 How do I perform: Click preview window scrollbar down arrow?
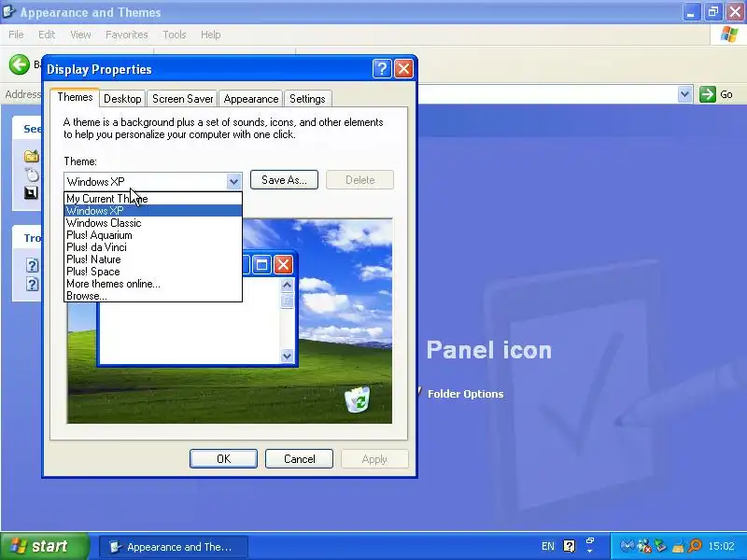pyautogui.click(x=287, y=356)
